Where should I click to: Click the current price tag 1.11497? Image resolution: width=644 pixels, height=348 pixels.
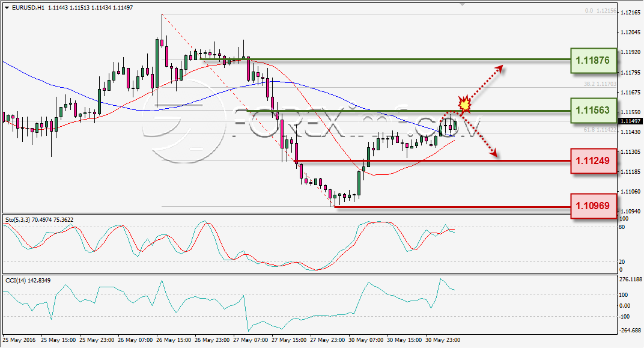pyautogui.click(x=630, y=121)
